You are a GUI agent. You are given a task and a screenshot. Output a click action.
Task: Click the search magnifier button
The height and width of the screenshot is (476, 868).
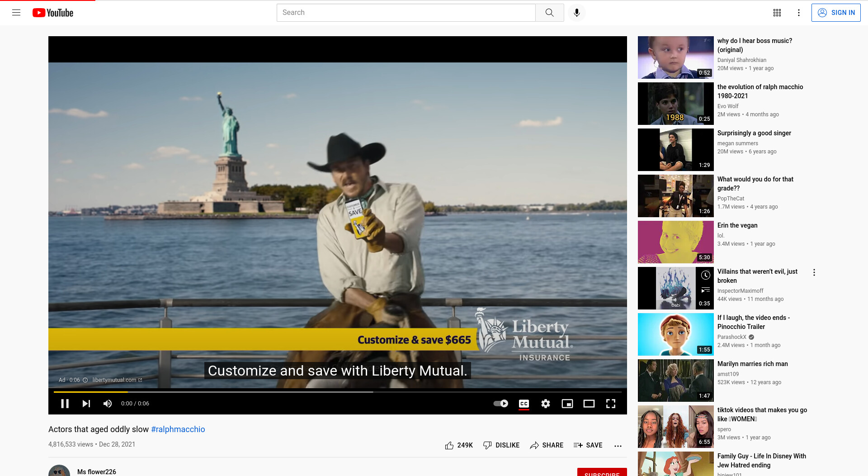click(549, 13)
